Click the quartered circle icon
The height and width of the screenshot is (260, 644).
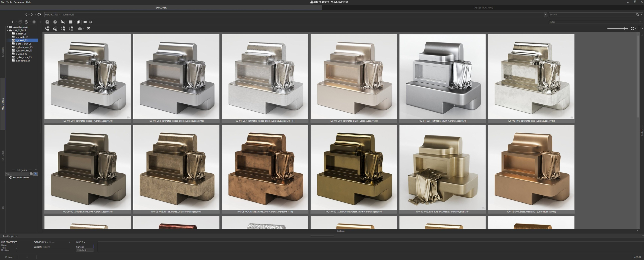coord(26,22)
